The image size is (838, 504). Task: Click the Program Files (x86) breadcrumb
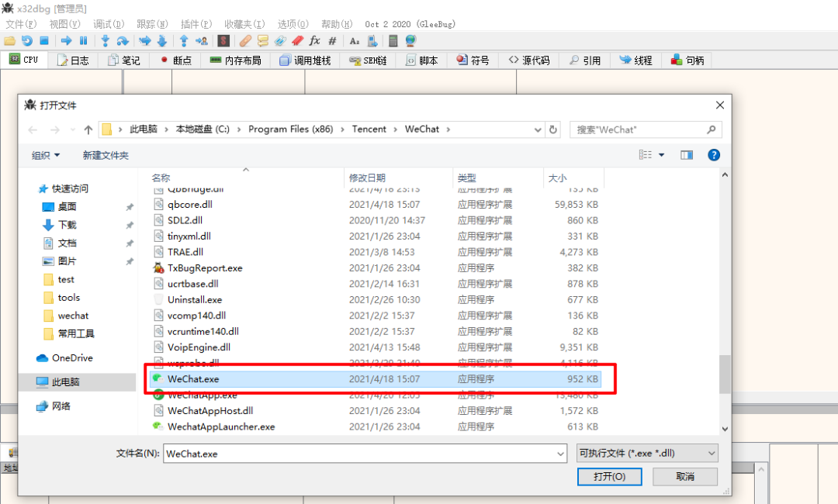pyautogui.click(x=291, y=129)
